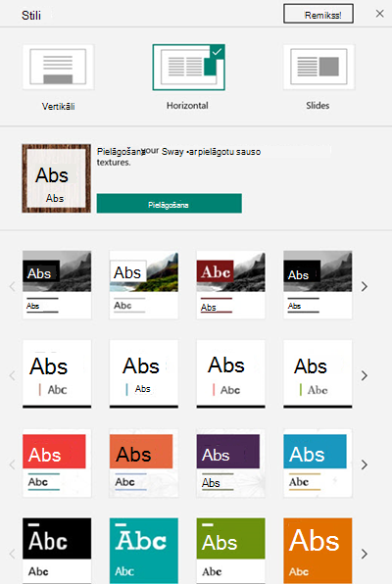Apply the purple block Abs style
392x584 pixels.
click(231, 462)
